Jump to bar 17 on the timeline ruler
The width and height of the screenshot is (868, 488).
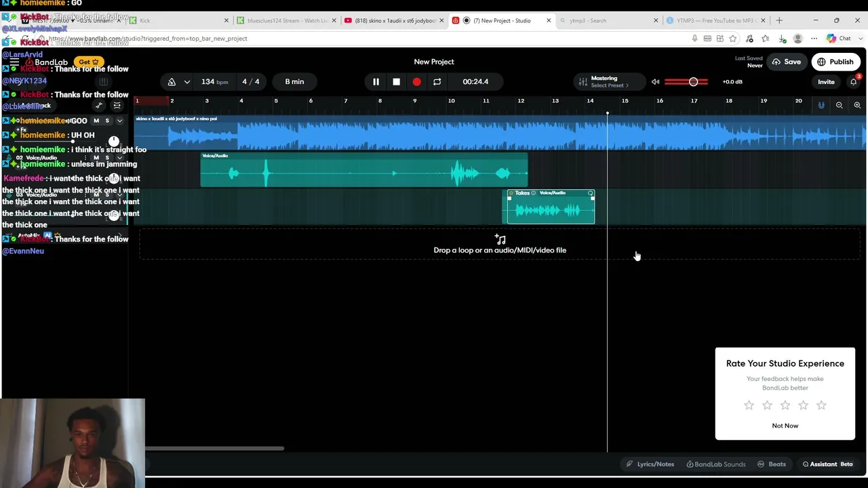pyautogui.click(x=694, y=101)
